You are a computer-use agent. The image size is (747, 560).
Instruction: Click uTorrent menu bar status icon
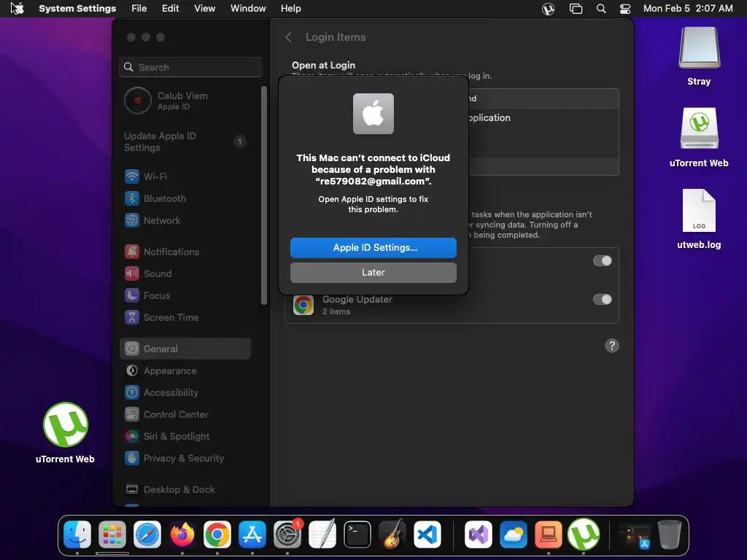[x=549, y=9]
